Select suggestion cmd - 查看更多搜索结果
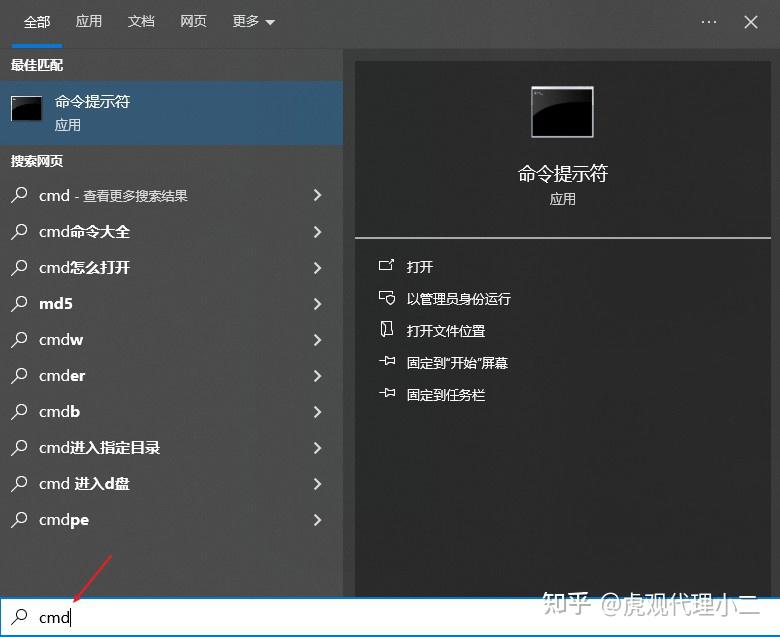Viewport: 780px width, 637px height. click(x=171, y=195)
